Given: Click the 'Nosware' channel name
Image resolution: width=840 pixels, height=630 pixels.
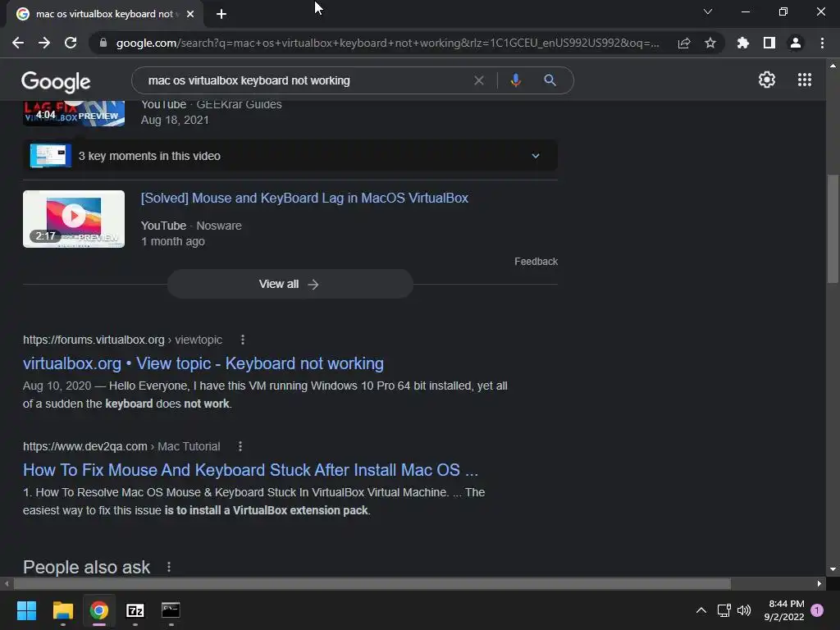Looking at the screenshot, I should (x=218, y=226).
